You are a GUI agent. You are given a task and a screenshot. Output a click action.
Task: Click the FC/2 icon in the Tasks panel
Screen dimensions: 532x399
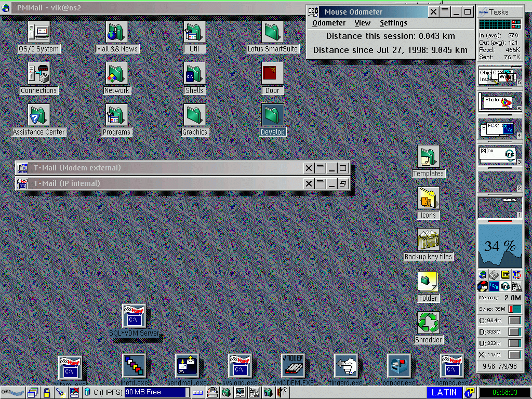[494, 286]
